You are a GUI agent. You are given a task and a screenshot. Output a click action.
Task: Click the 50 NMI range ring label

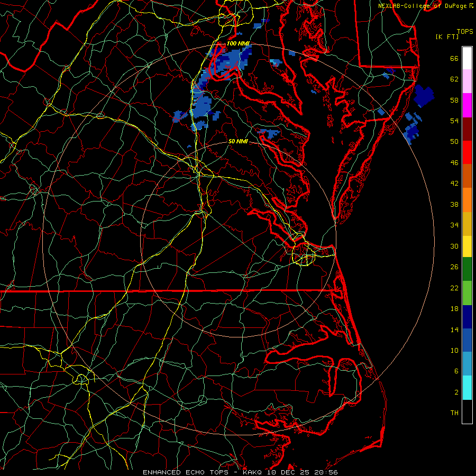click(238, 141)
